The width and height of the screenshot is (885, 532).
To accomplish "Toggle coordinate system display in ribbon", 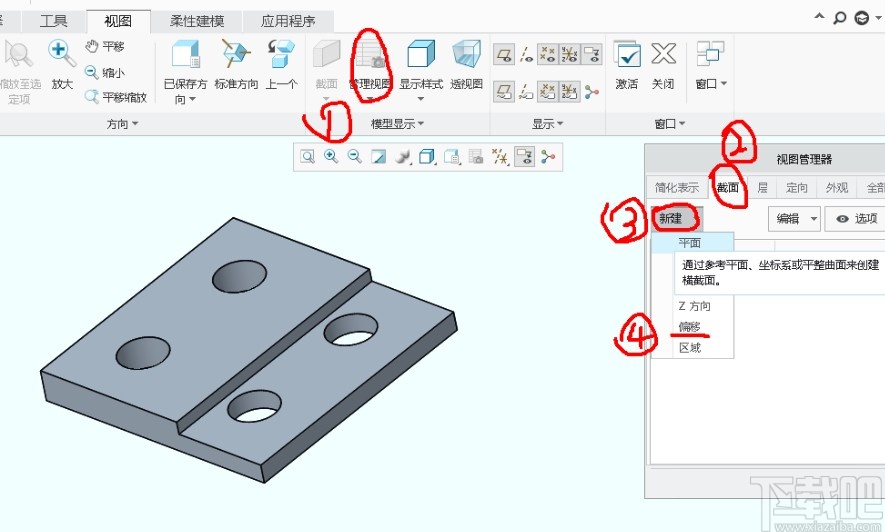I will pyautogui.click(x=569, y=55).
